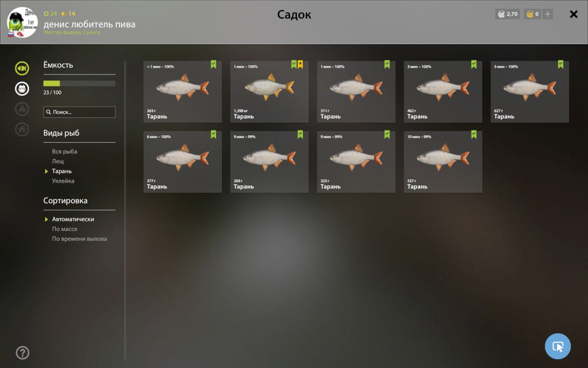Open the help question mark icon
Screen dimensions: 588x368
point(23,353)
